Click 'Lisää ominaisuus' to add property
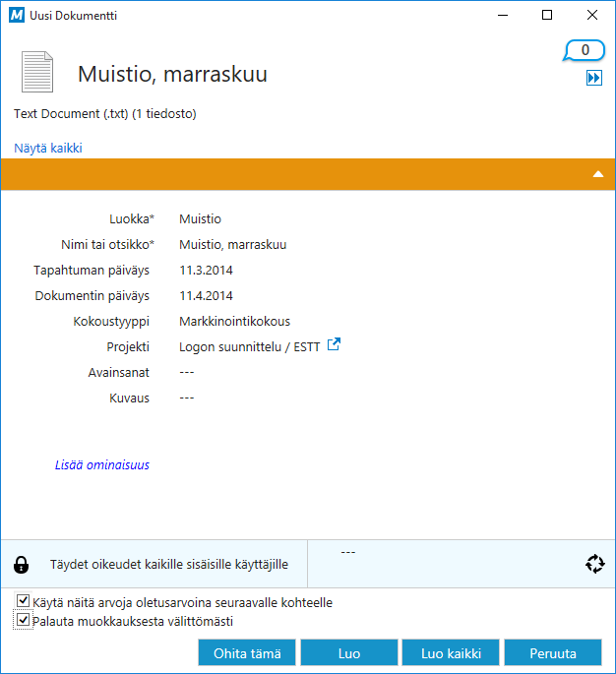The height and width of the screenshot is (674, 616). [102, 464]
